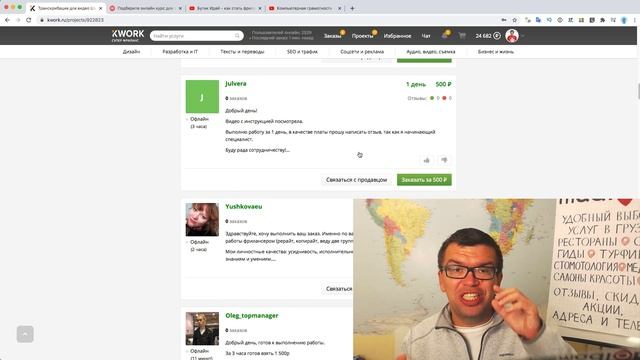The image size is (640, 360).
Task: Open the Дизайн category
Action: point(131,52)
